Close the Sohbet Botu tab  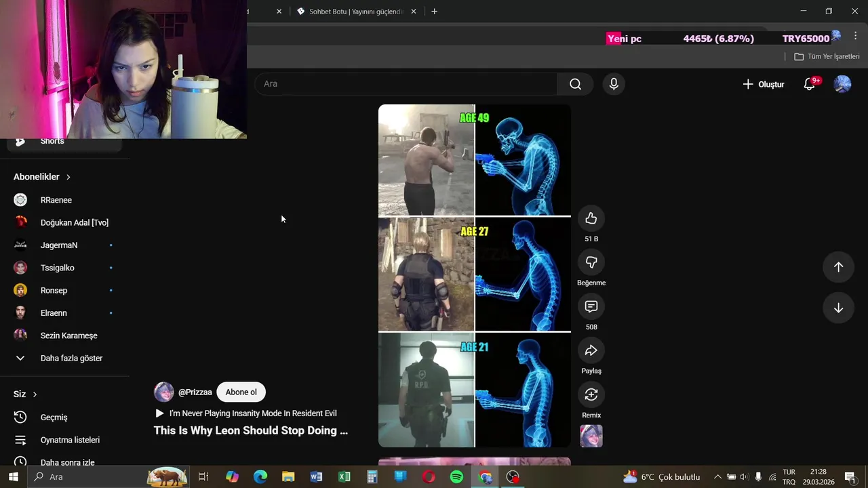click(414, 12)
